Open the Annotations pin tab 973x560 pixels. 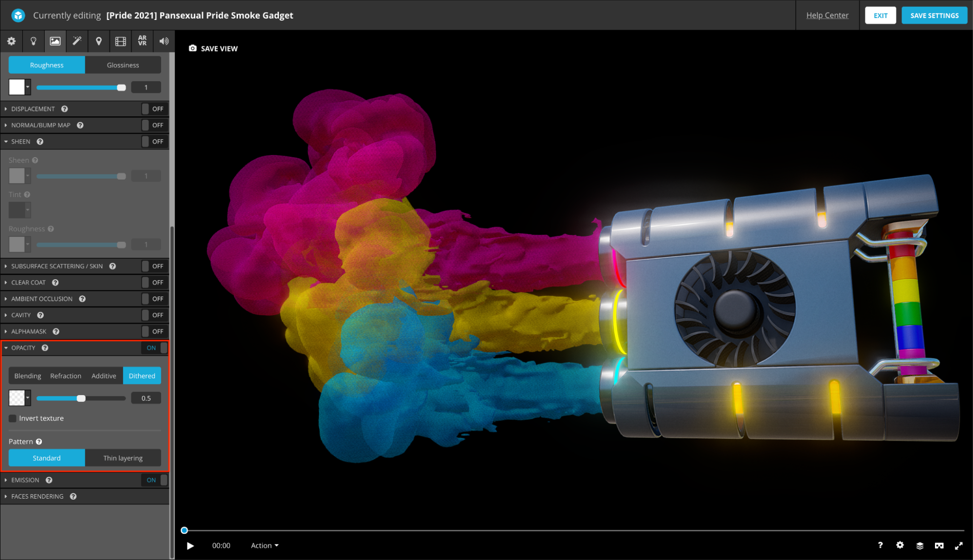(99, 41)
